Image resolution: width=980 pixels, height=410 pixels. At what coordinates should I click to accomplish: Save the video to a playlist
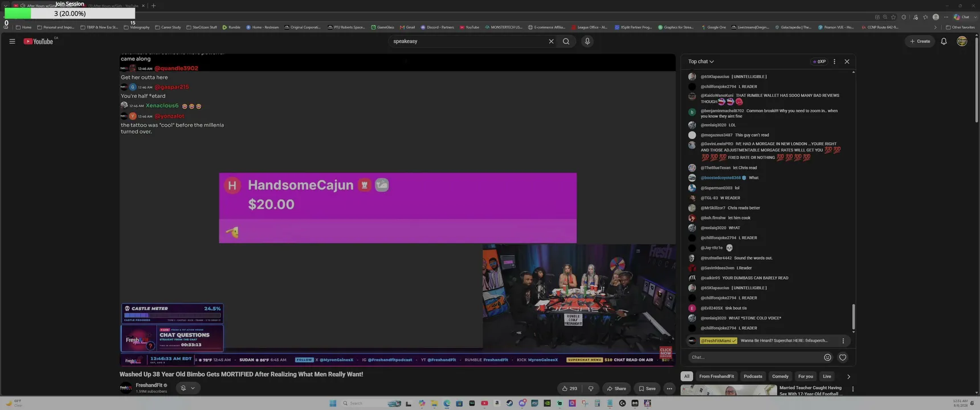click(647, 388)
